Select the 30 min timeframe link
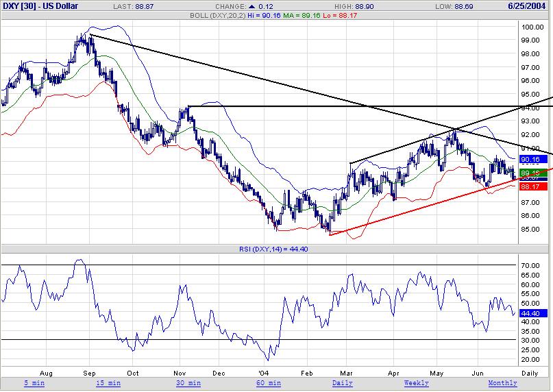 click(x=188, y=383)
